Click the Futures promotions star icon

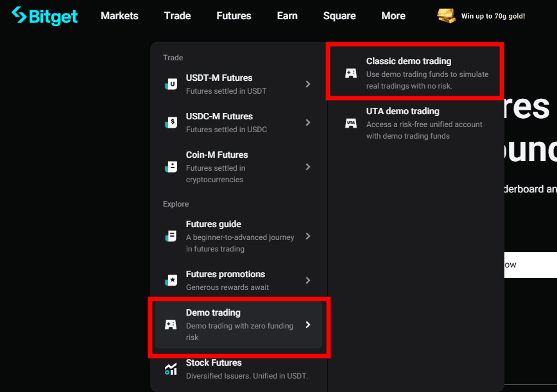pos(171,280)
